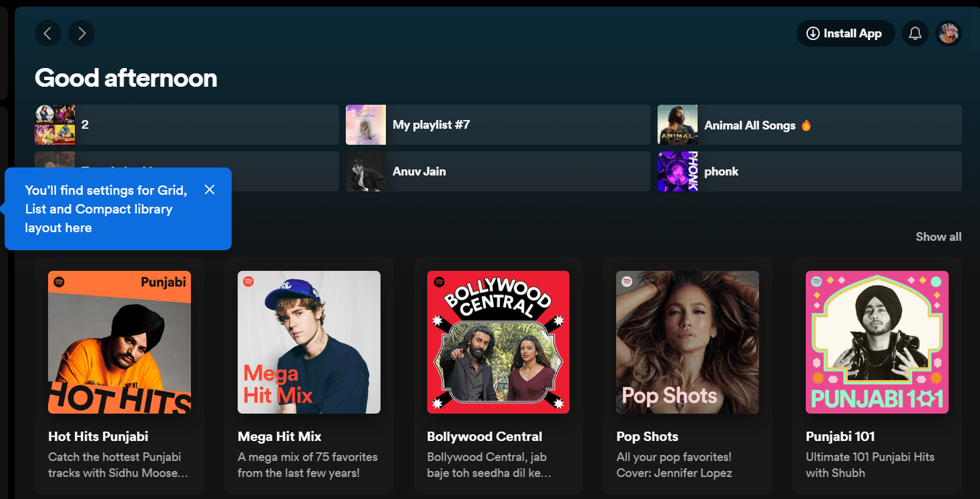Open the profile avatar menu
Image resolution: width=980 pixels, height=499 pixels.
(949, 33)
